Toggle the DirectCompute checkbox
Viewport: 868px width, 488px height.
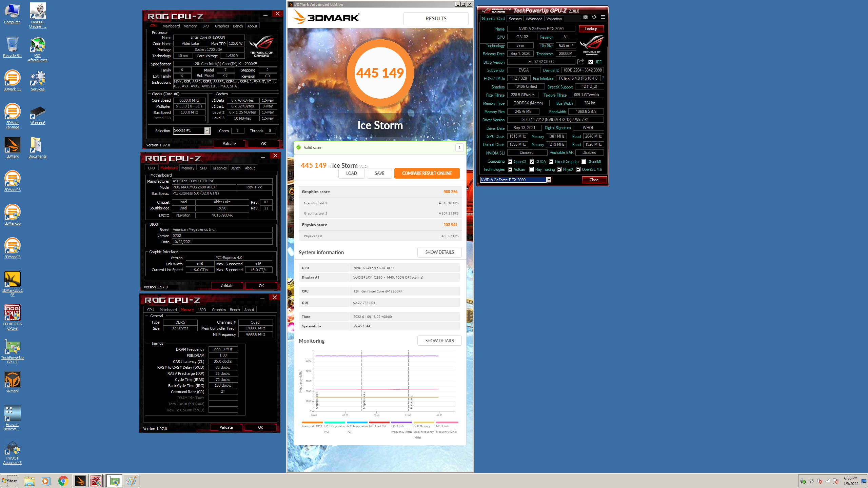pyautogui.click(x=551, y=162)
